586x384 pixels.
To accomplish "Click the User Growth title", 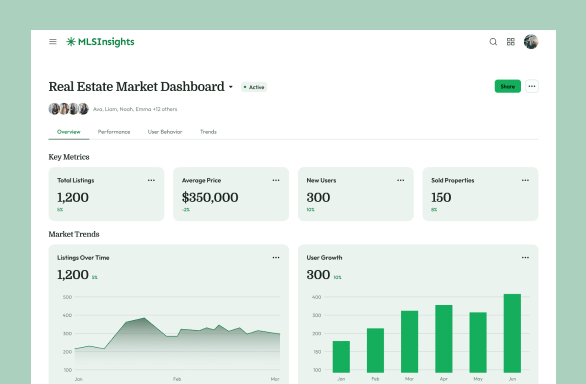I will (x=324, y=258).
